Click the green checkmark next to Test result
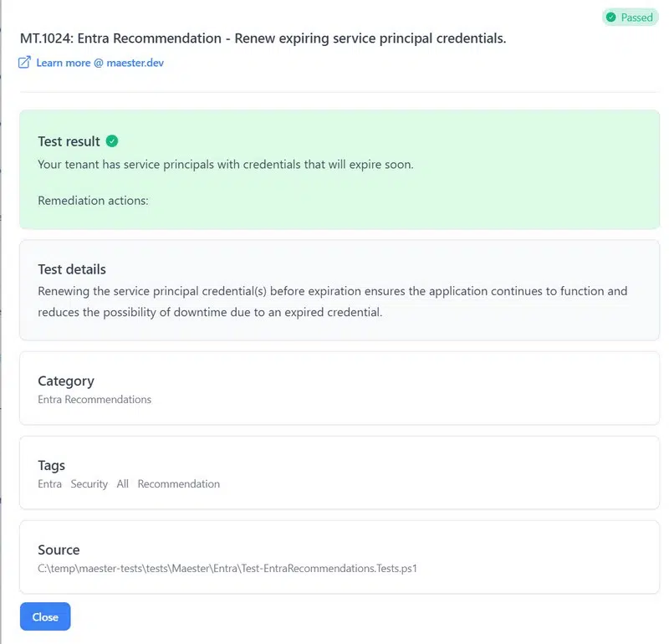669x644 pixels. click(x=112, y=141)
